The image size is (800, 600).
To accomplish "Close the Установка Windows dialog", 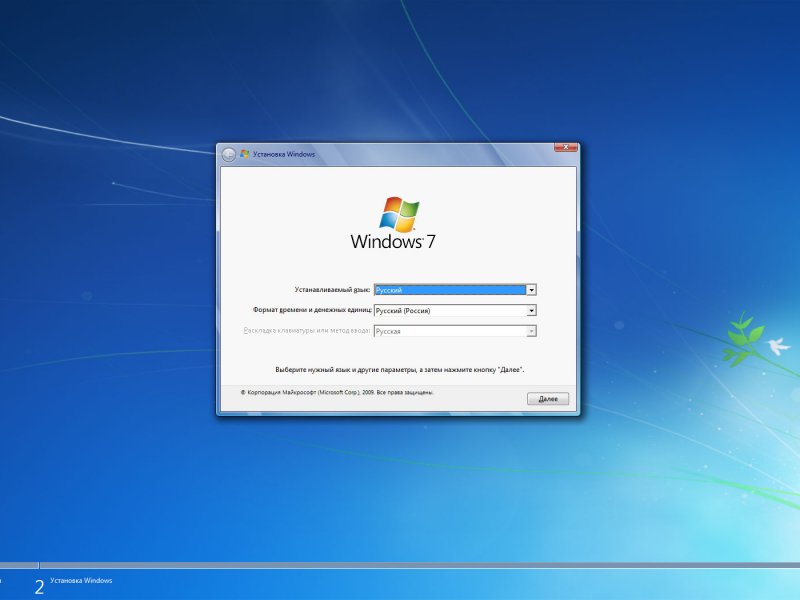I will click(x=566, y=147).
